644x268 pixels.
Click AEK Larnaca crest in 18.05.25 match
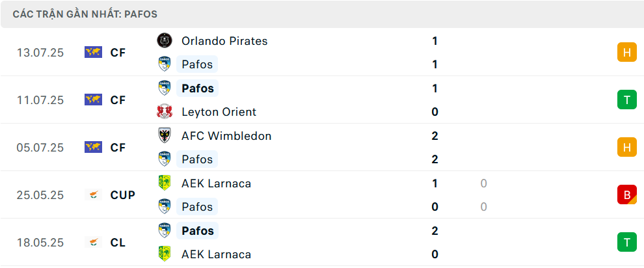(165, 254)
